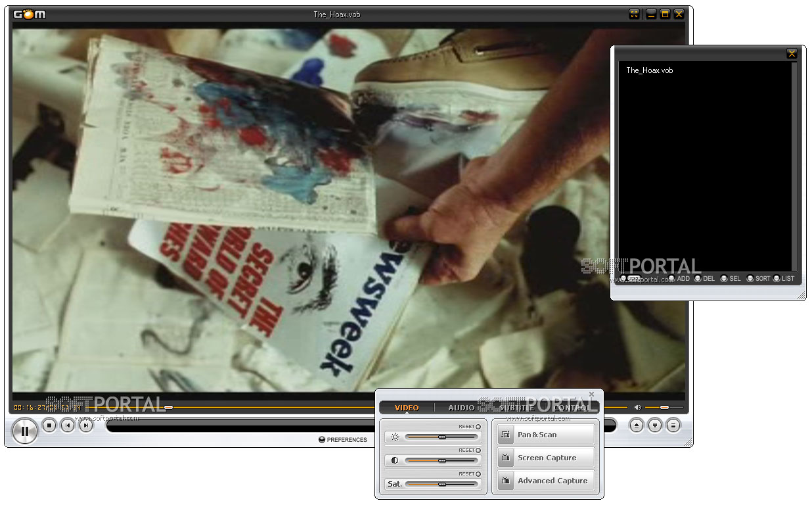Skip to the next track

pyautogui.click(x=85, y=425)
